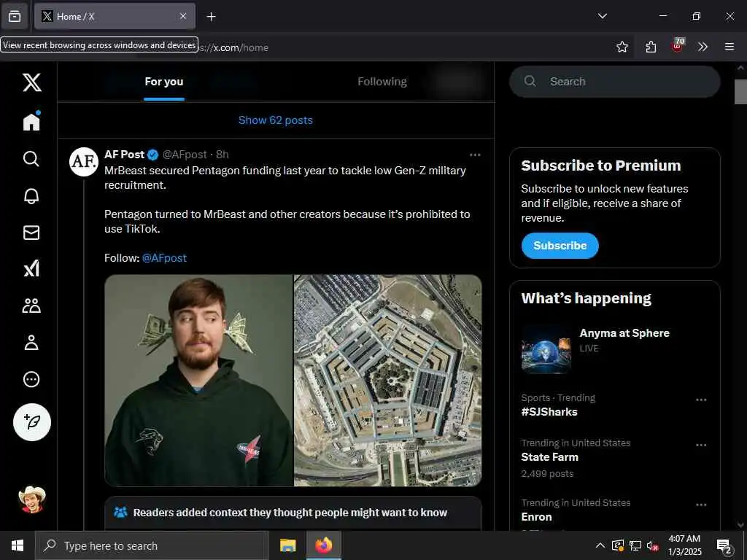Focus the X Search field

pos(614,82)
